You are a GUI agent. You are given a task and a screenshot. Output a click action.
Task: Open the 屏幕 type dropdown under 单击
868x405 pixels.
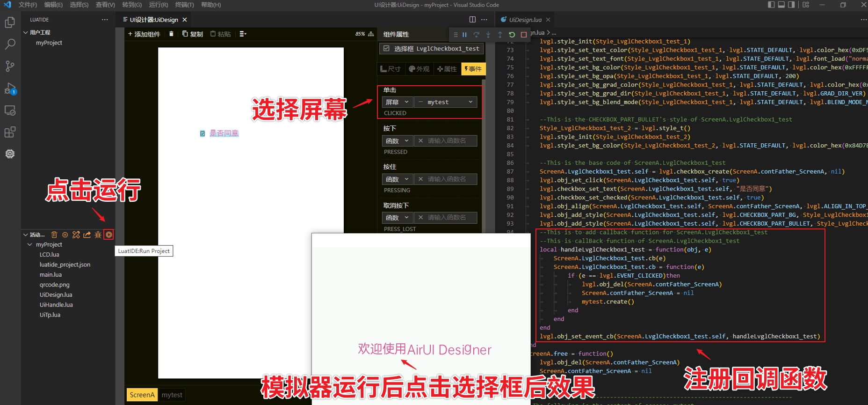coord(397,102)
